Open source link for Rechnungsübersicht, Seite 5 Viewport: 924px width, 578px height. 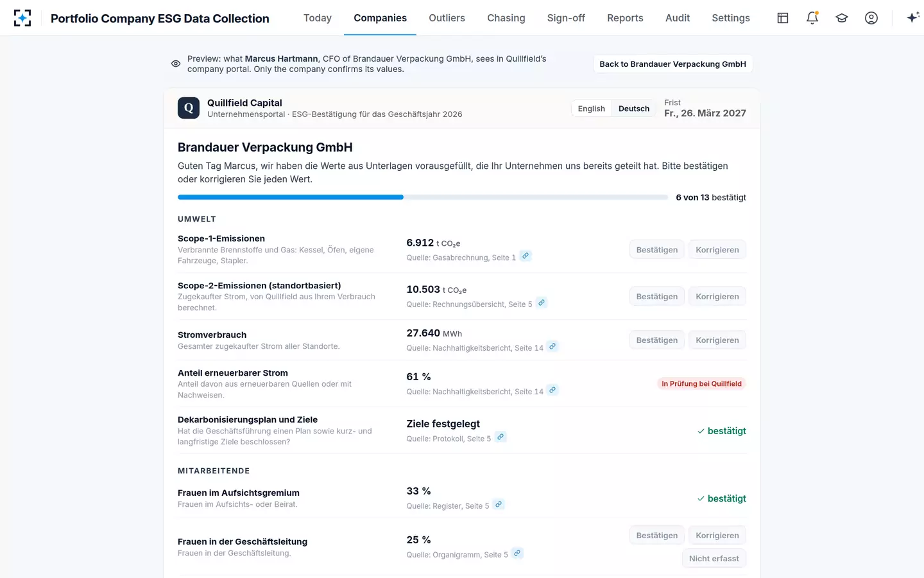click(x=542, y=303)
